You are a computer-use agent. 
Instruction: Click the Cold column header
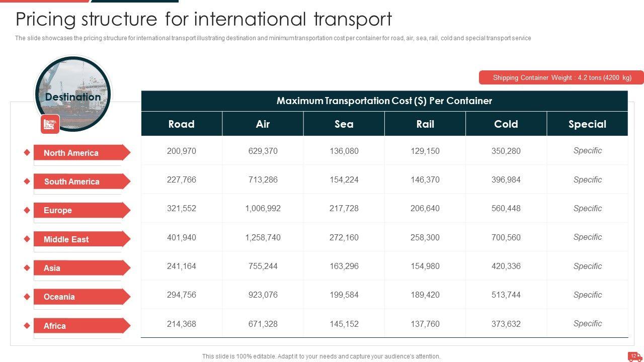506,124
